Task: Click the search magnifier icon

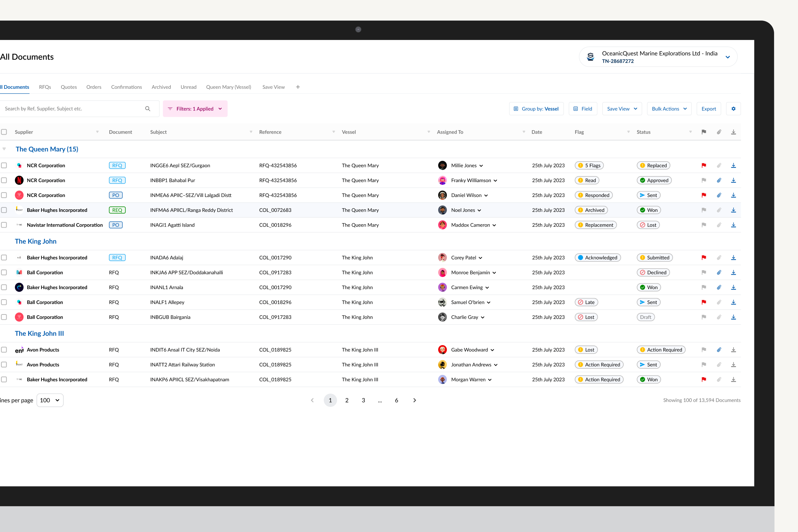Action: coord(148,109)
